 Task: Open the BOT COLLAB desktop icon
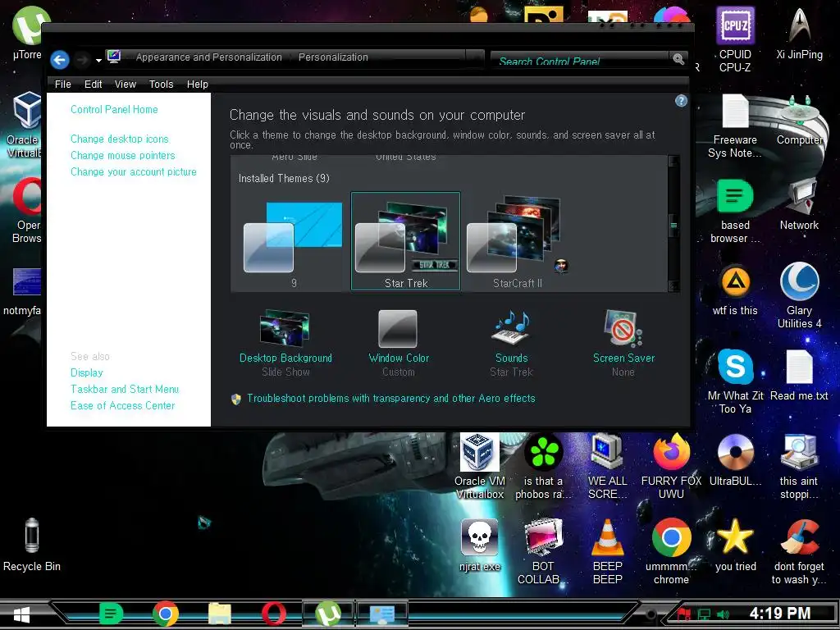[543, 552]
